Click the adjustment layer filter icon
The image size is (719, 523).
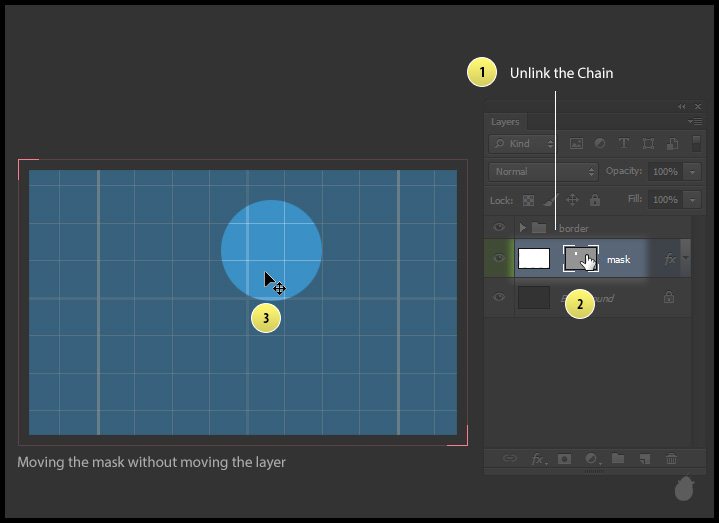coord(600,144)
